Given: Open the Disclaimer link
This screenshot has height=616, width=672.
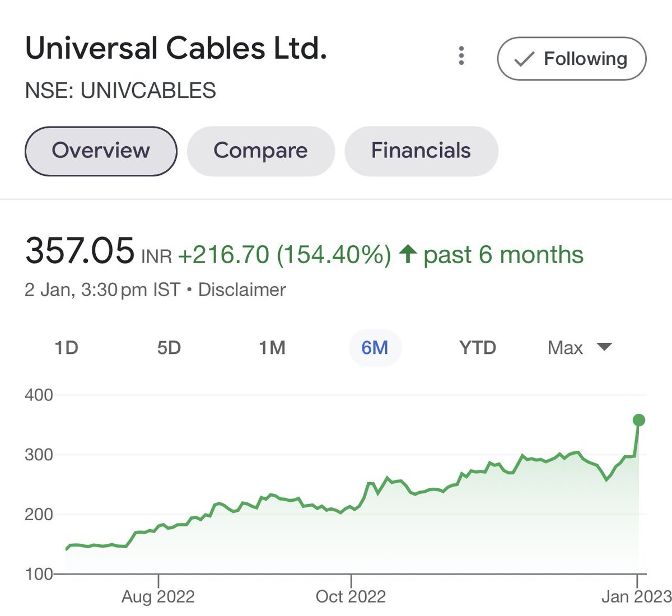Looking at the screenshot, I should pyautogui.click(x=242, y=290).
